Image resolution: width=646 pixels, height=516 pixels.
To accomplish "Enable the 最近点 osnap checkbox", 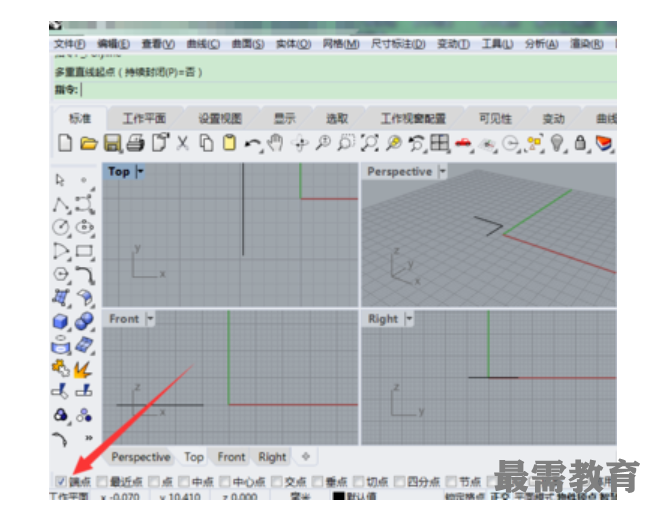I will (x=101, y=481).
